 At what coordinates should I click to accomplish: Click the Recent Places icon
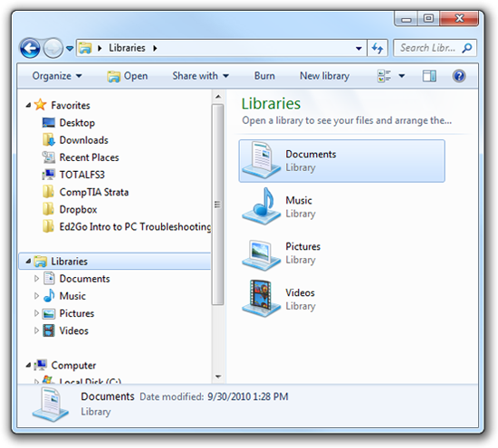(x=49, y=157)
